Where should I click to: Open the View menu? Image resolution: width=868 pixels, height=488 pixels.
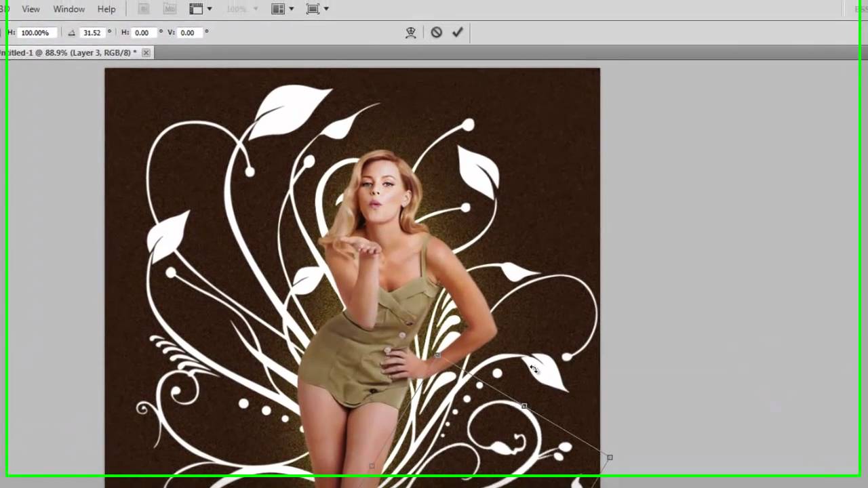31,9
